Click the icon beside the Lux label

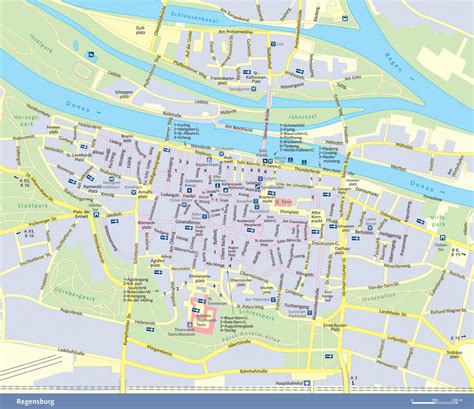tap(273, 44)
